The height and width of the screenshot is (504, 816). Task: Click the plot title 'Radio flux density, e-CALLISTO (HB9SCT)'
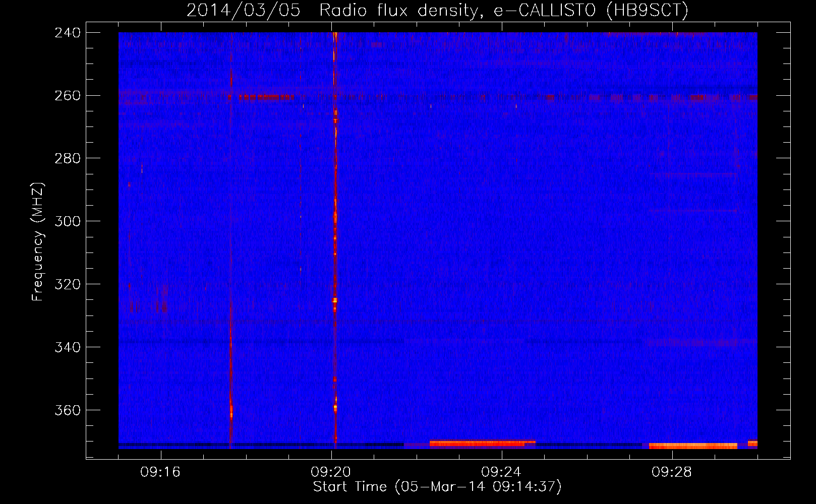[504, 10]
